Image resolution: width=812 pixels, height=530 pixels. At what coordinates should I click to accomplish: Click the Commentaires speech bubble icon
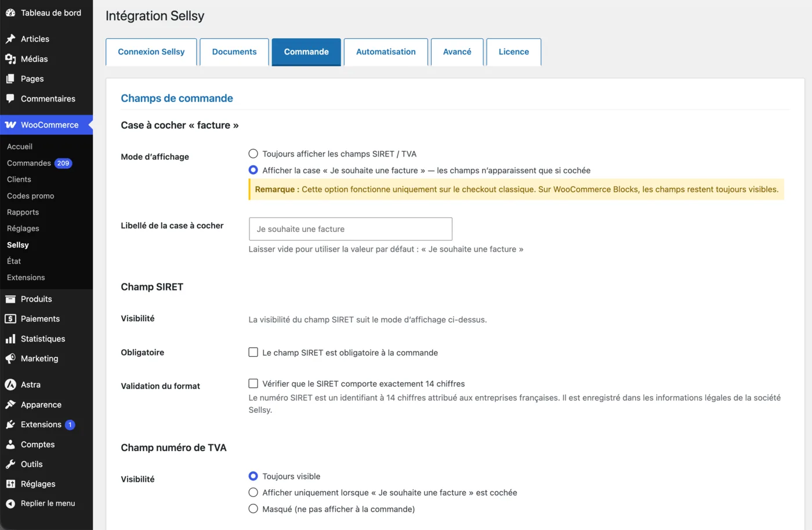tap(10, 99)
